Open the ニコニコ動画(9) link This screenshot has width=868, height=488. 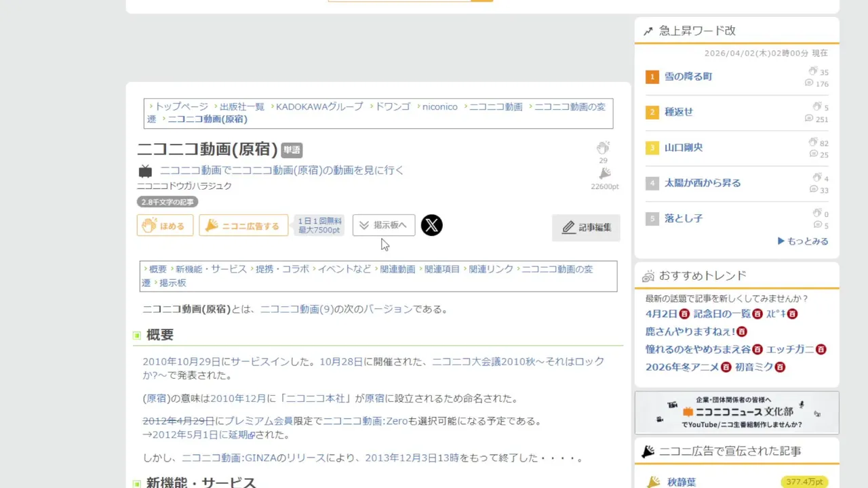(297, 309)
